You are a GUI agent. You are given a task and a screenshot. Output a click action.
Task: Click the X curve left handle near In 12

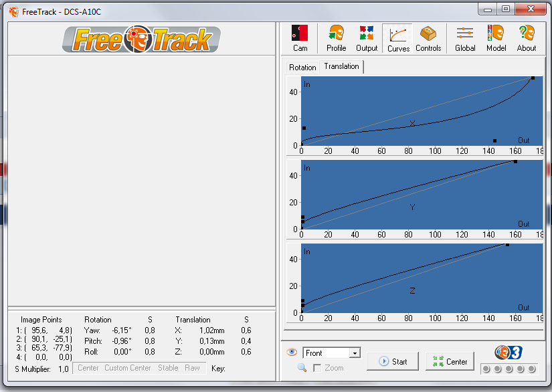pos(304,128)
